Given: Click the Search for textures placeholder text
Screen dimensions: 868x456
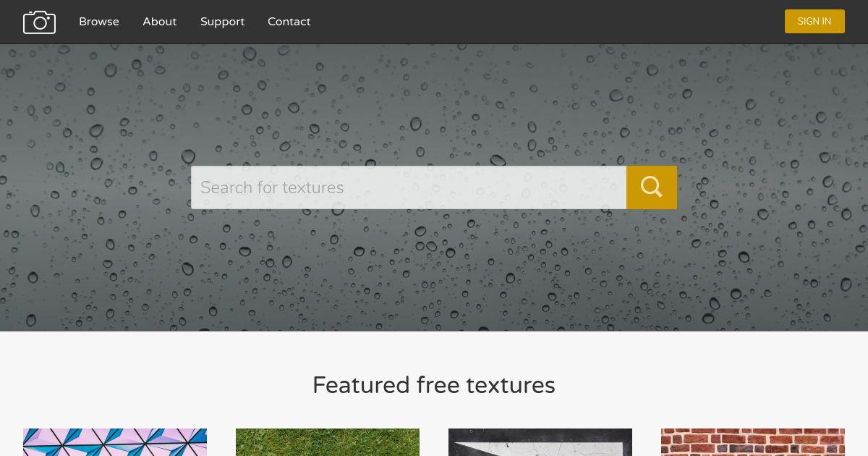Looking at the screenshot, I should coord(272,187).
